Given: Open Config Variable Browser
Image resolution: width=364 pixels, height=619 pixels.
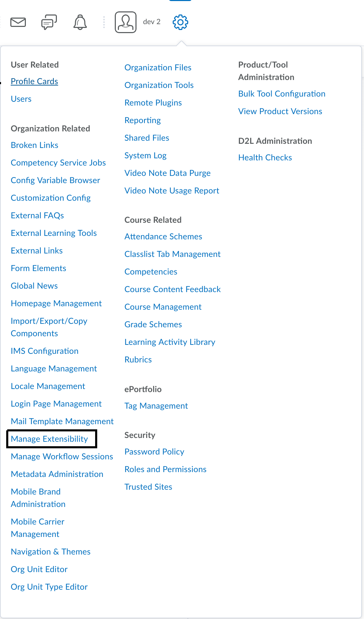Looking at the screenshot, I should click(55, 180).
